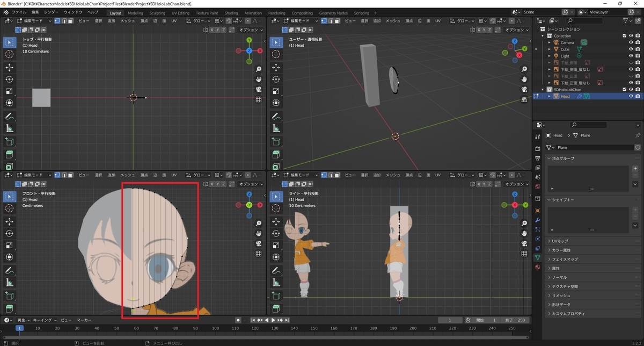Open the レンダー menu
The height and width of the screenshot is (346, 644).
(52, 12)
